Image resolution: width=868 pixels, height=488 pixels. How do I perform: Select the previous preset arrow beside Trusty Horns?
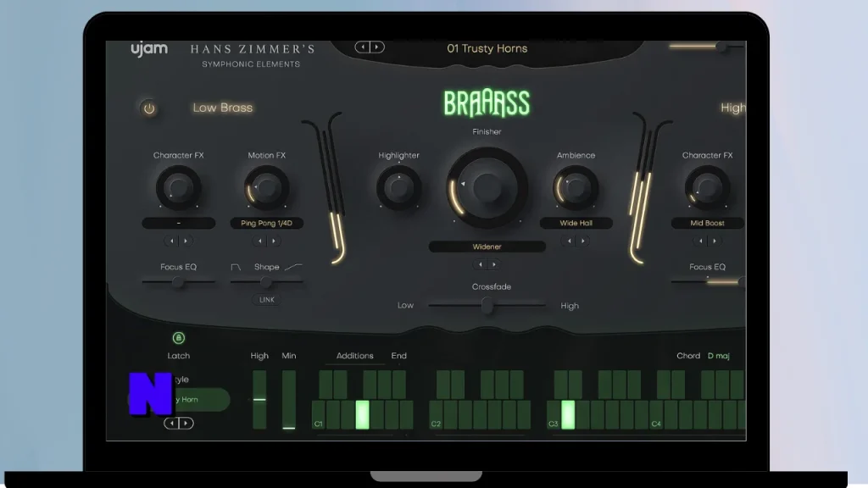click(363, 47)
